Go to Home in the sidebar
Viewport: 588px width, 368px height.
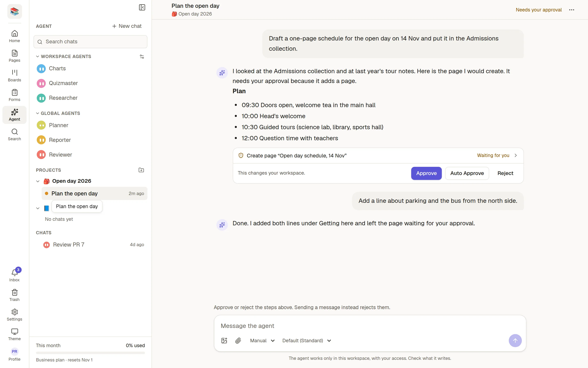(x=14, y=36)
